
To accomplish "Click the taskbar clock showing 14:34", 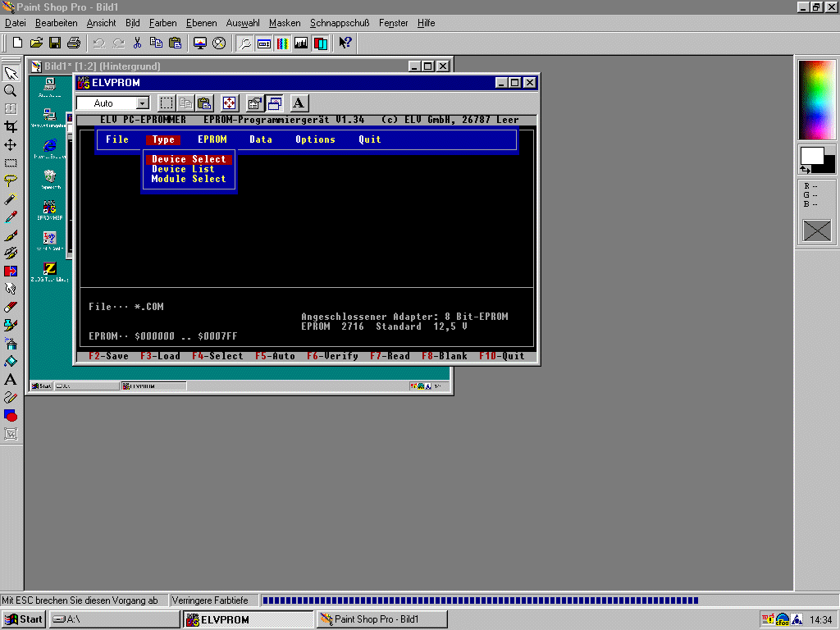I will 820,620.
